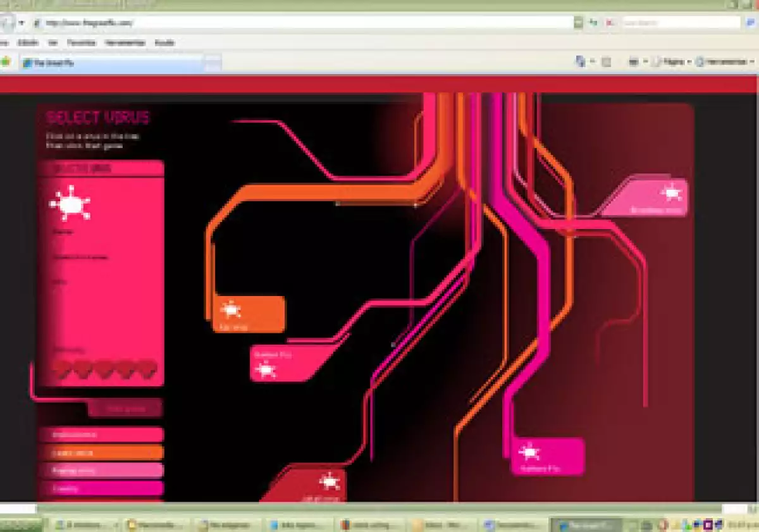
Task: Click the browser refresh icon
Action: [x=594, y=23]
